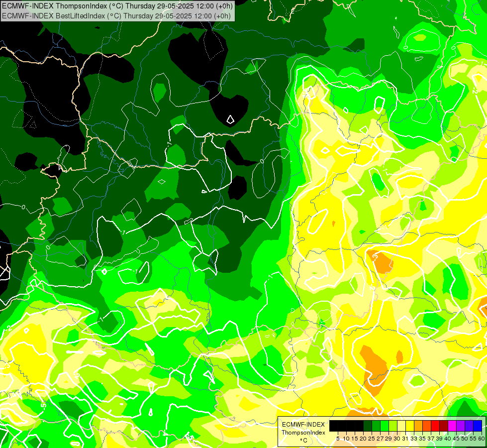Click the legend tick value 60

coord(482,439)
